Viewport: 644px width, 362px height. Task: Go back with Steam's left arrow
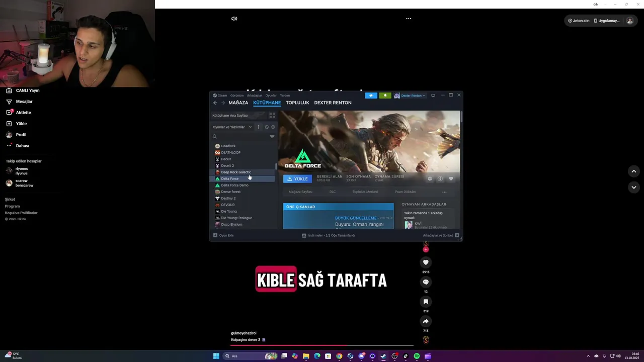[x=215, y=103]
